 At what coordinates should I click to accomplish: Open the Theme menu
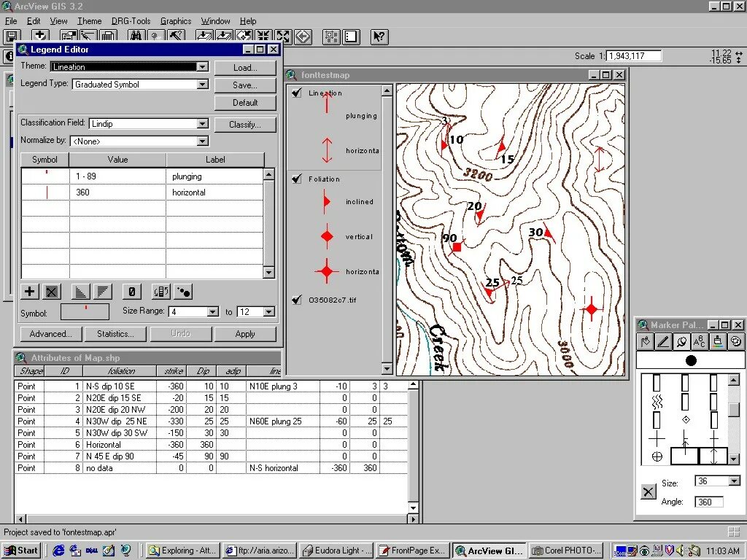point(90,21)
